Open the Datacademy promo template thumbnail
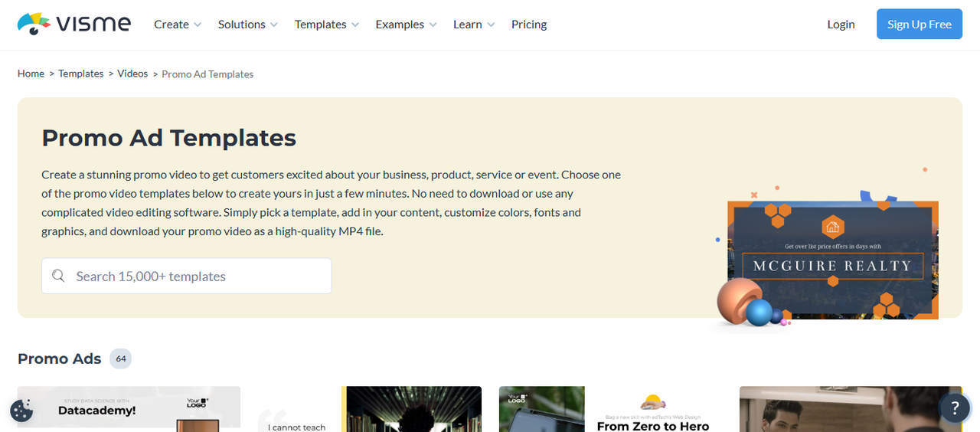 pyautogui.click(x=129, y=410)
